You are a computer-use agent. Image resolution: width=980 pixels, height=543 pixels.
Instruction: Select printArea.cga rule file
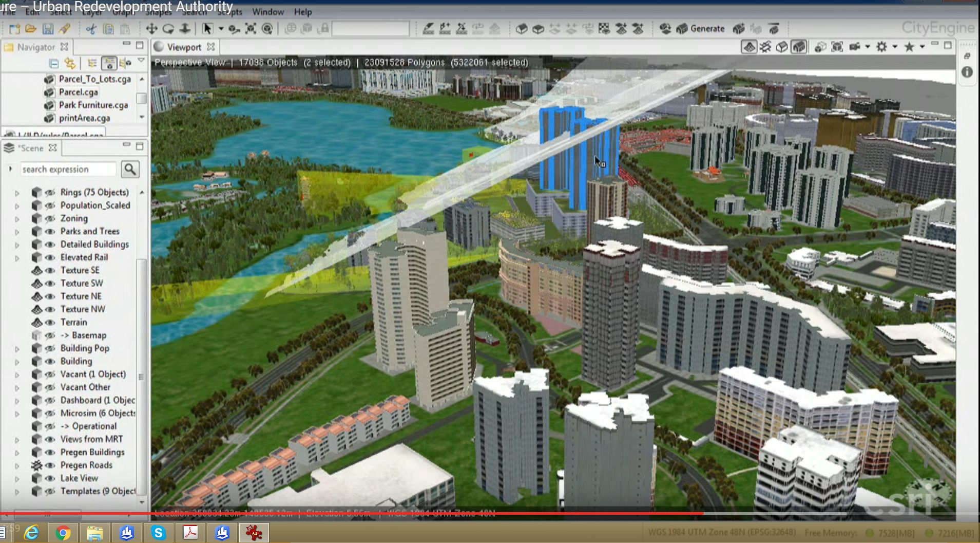click(85, 118)
